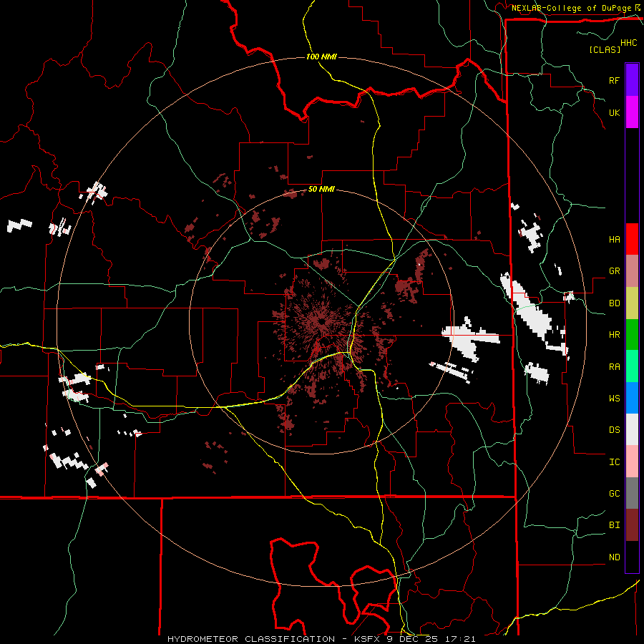Click the ND legend label
Viewport: 644px width, 644px height.
(x=614, y=557)
